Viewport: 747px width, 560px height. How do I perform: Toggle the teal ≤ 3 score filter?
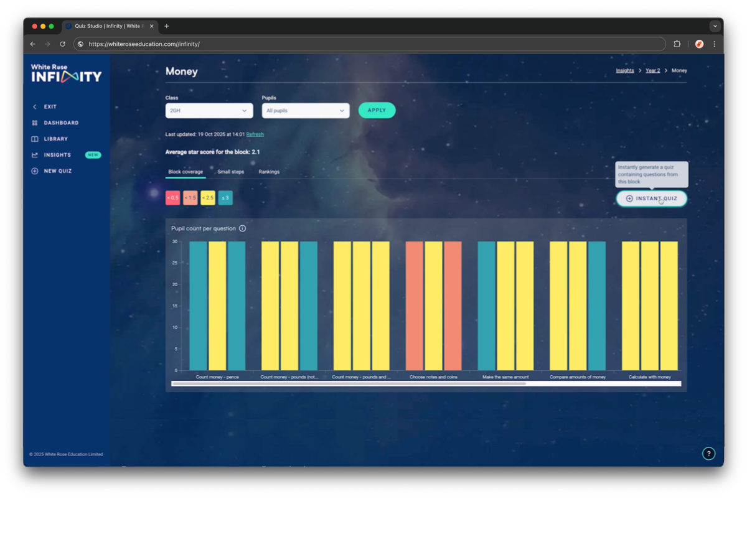tap(225, 198)
